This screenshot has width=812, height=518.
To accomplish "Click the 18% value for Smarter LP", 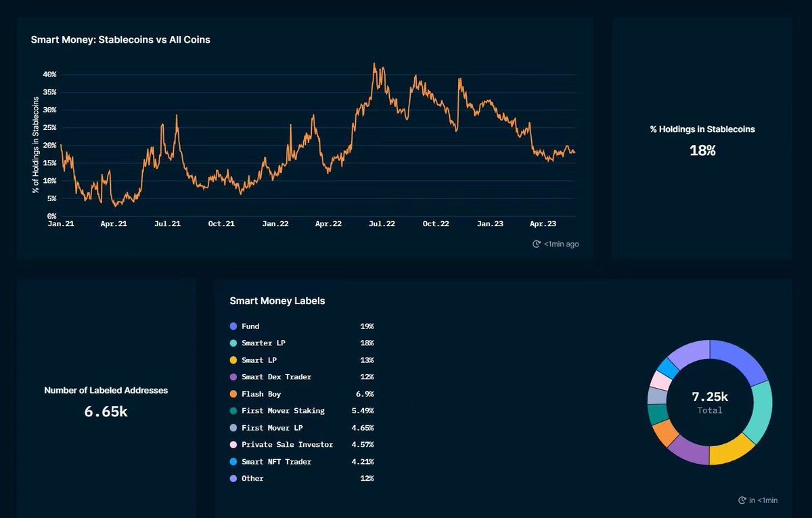I will [x=367, y=343].
